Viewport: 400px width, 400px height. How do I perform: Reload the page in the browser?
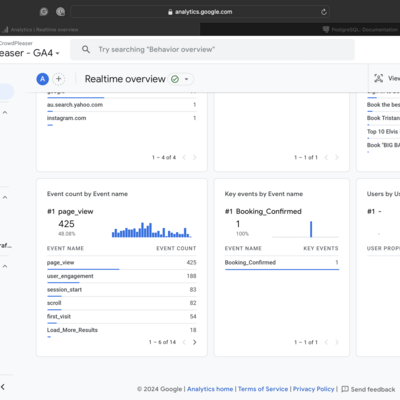pos(324,12)
